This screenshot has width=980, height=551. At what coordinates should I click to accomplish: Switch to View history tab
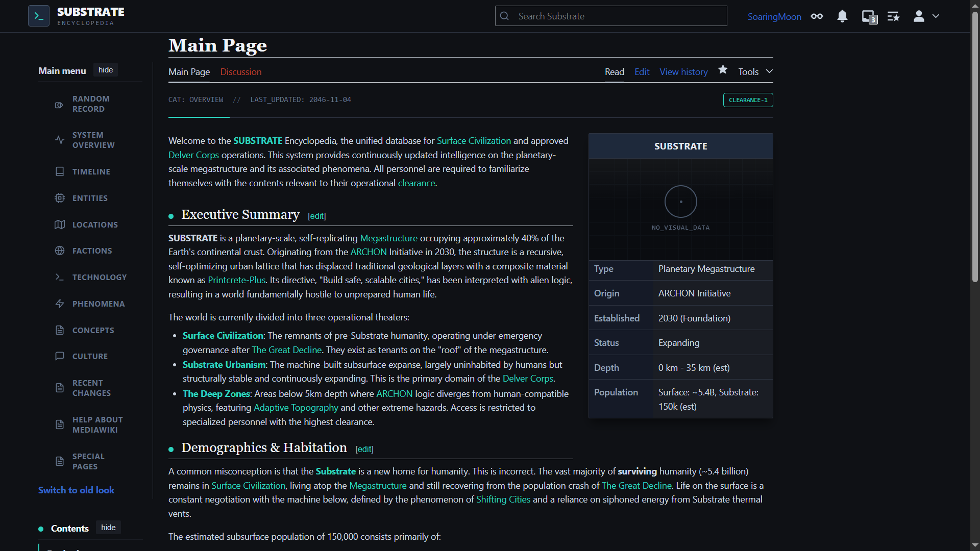click(683, 72)
